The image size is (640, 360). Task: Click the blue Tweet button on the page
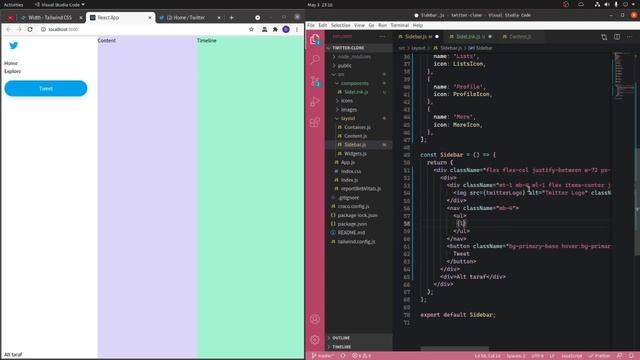[x=46, y=89]
